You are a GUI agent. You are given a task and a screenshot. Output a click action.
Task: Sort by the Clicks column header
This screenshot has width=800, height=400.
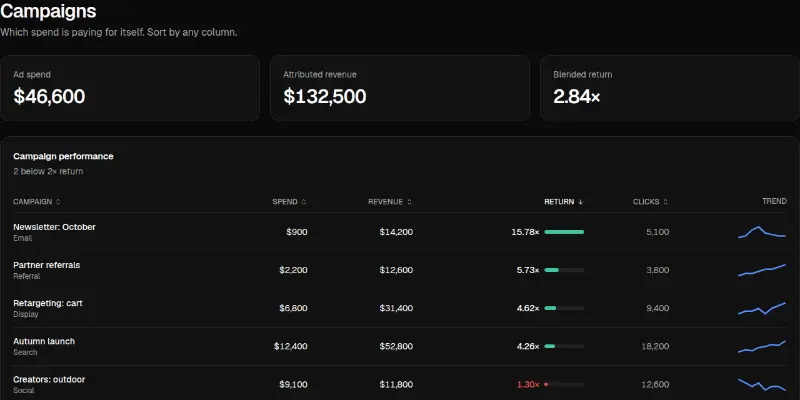click(651, 202)
